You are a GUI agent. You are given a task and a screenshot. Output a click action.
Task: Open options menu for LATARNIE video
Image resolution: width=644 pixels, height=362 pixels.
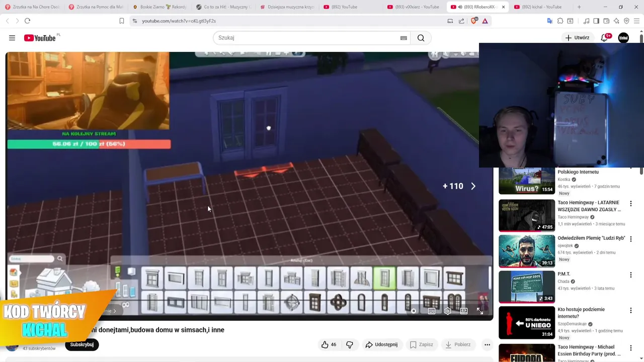coord(631,204)
